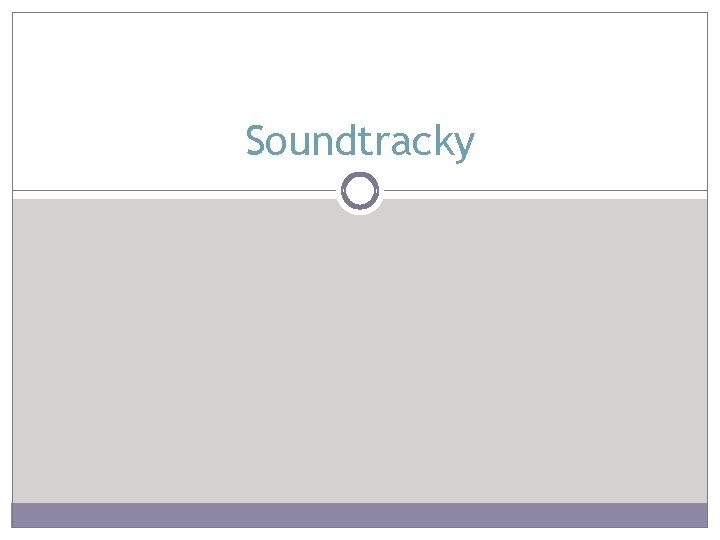Click the capital S in Soundtracky
The height and width of the screenshot is (540, 720).
point(256,141)
